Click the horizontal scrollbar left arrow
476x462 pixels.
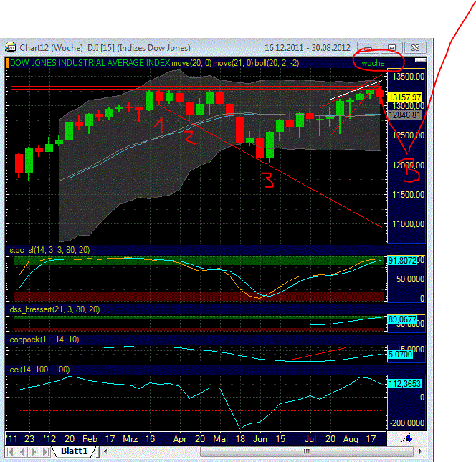[105, 451]
